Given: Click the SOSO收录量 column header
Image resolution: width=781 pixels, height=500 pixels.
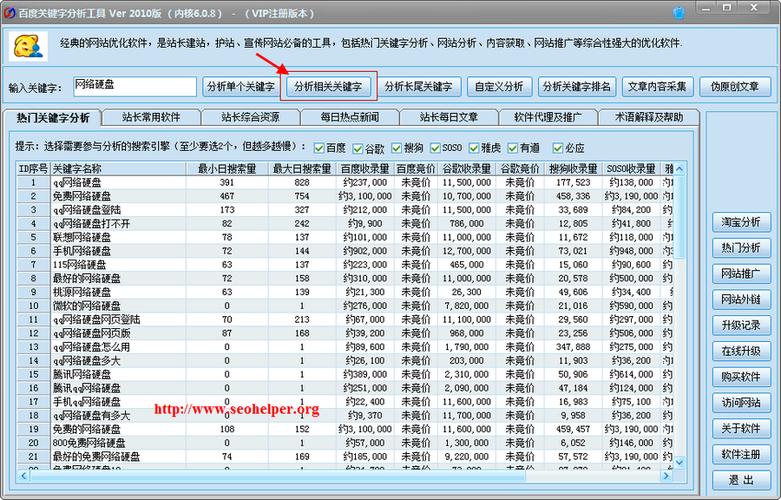Looking at the screenshot, I should click(x=632, y=169).
